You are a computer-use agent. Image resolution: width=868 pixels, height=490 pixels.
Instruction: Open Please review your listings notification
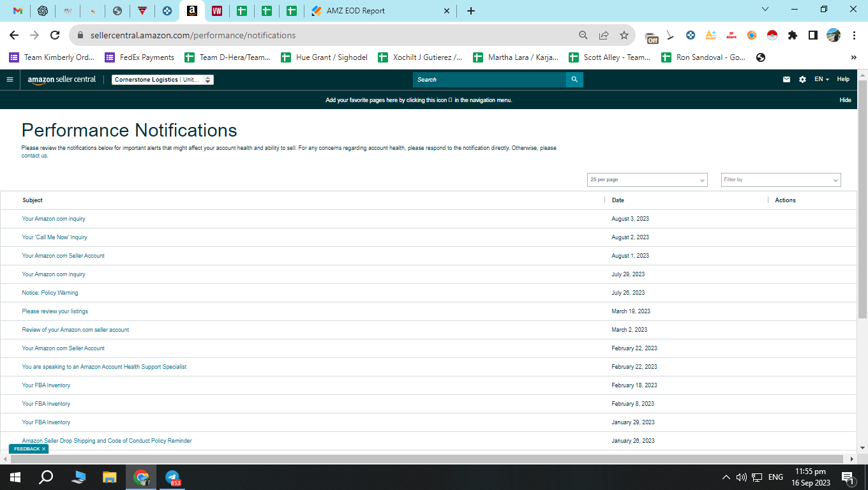(x=55, y=311)
